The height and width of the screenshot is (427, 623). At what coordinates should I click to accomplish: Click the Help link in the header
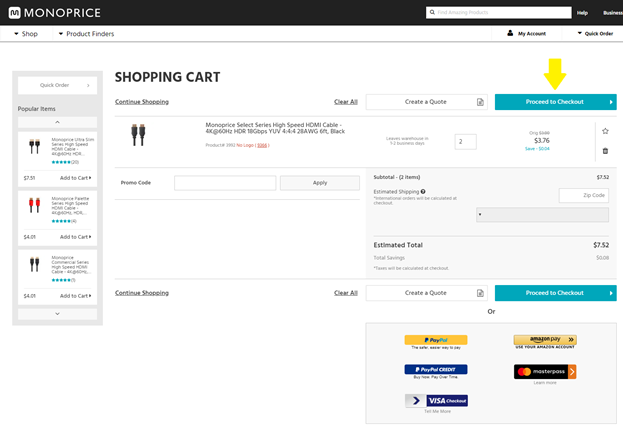pos(582,13)
